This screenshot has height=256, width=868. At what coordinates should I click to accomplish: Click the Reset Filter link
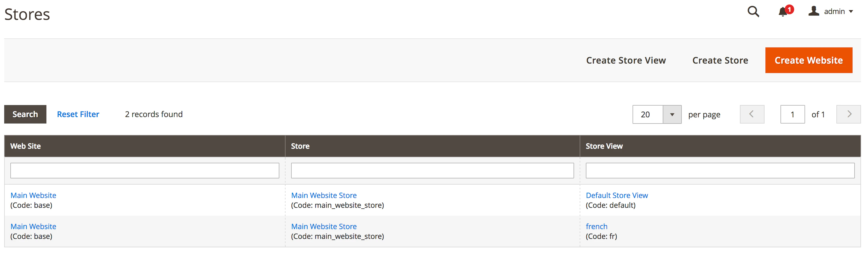78,114
